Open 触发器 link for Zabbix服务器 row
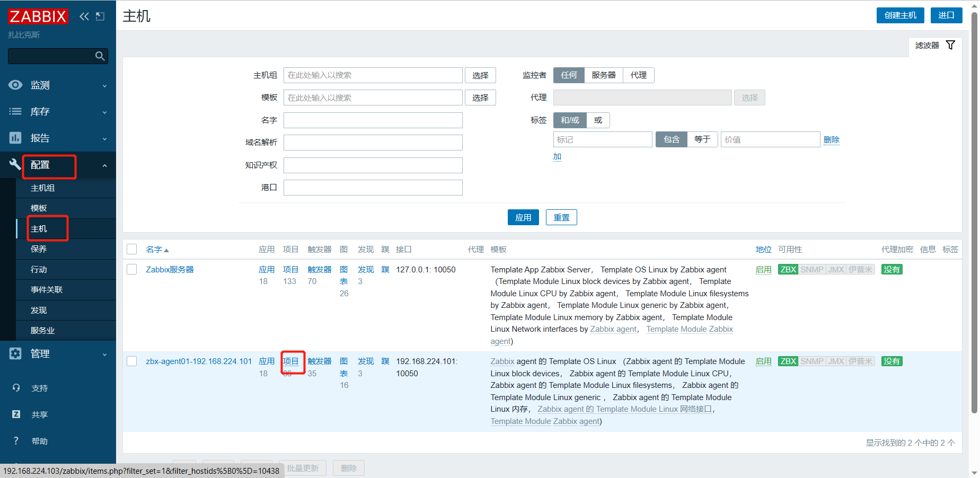The width and height of the screenshot is (980, 478). point(319,270)
